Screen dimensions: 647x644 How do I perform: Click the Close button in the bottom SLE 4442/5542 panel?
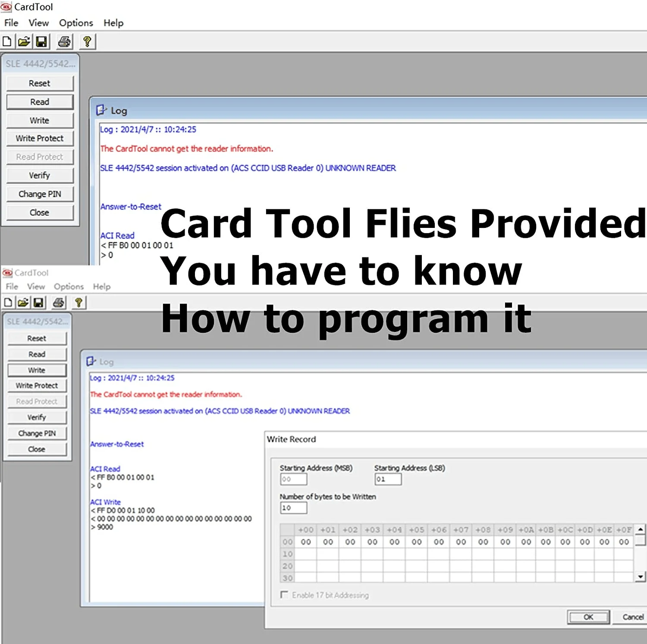point(37,449)
